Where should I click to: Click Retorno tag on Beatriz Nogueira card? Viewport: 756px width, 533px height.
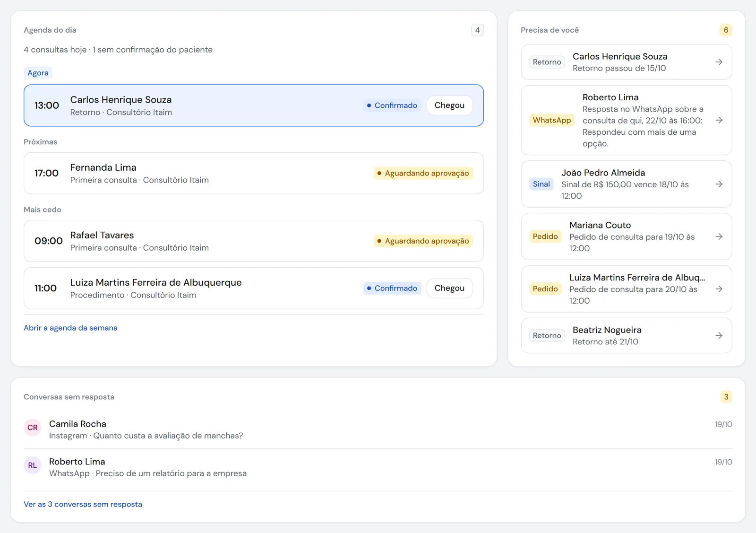547,335
